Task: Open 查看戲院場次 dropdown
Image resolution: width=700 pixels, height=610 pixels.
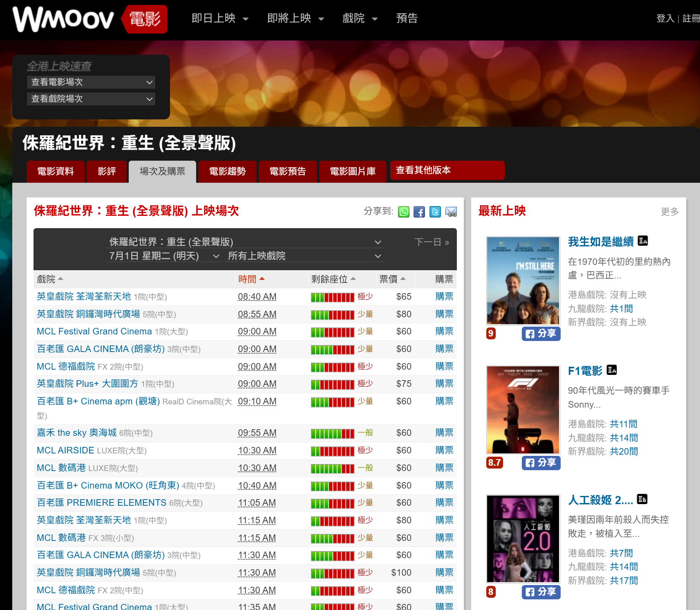Action: coord(91,99)
